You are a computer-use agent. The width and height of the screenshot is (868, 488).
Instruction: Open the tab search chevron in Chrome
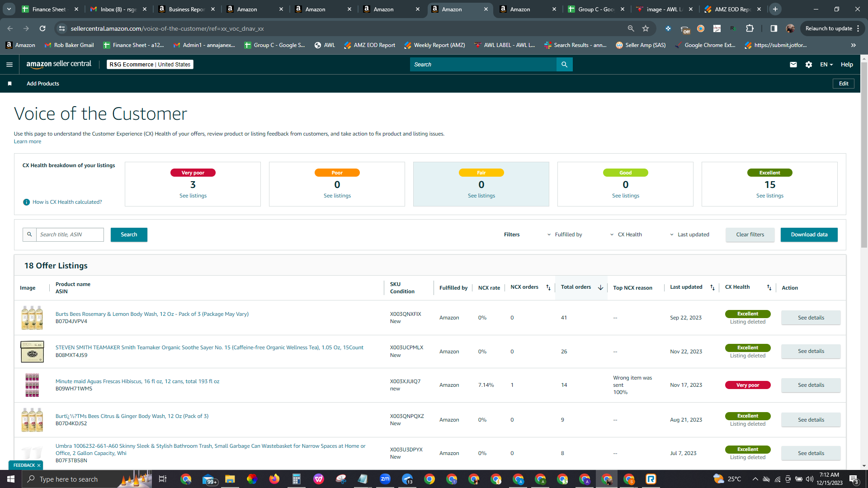[x=9, y=9]
